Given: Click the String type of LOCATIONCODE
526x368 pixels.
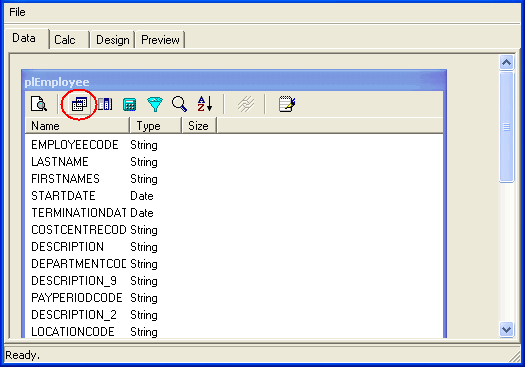Looking at the screenshot, I should coord(144,332).
